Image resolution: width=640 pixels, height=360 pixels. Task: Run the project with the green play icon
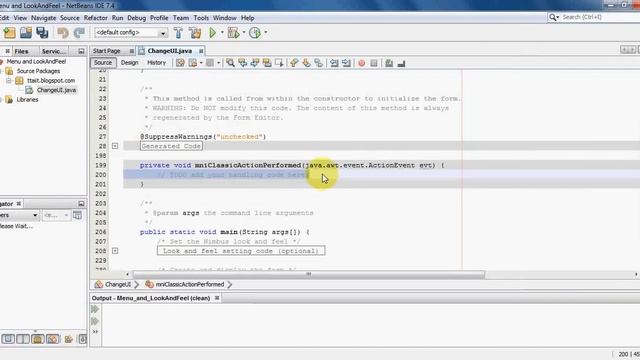point(213,33)
